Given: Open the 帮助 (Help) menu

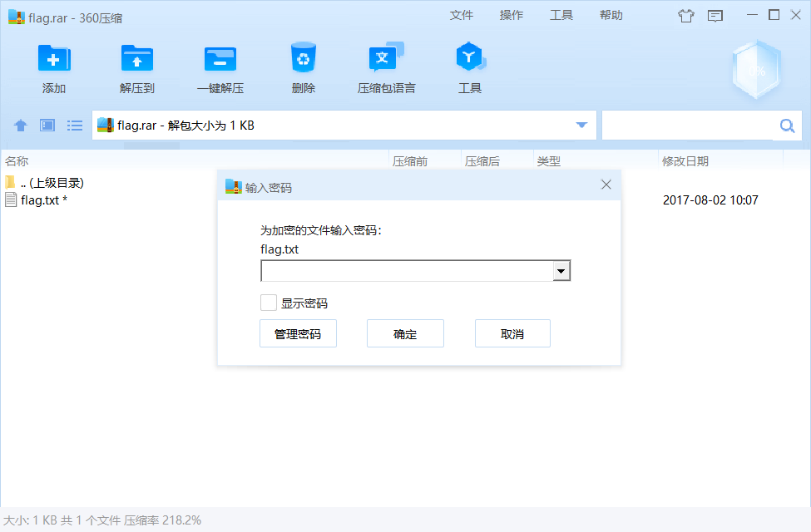Looking at the screenshot, I should [611, 15].
